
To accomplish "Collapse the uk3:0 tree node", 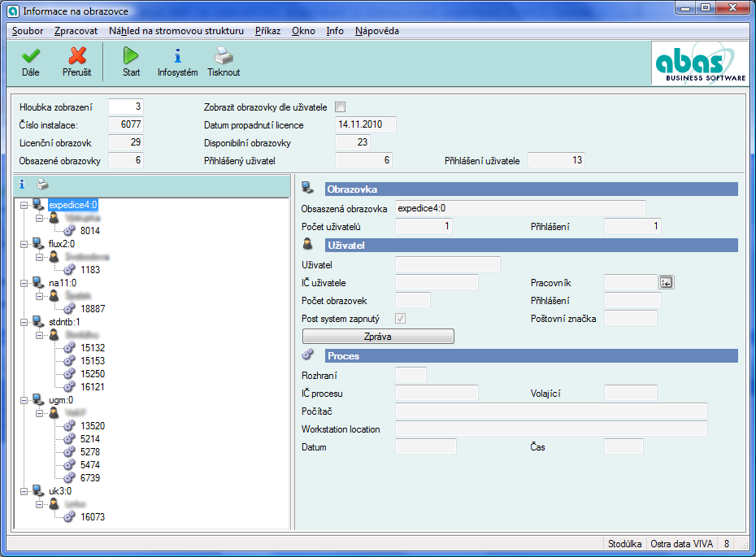I will pos(24,491).
